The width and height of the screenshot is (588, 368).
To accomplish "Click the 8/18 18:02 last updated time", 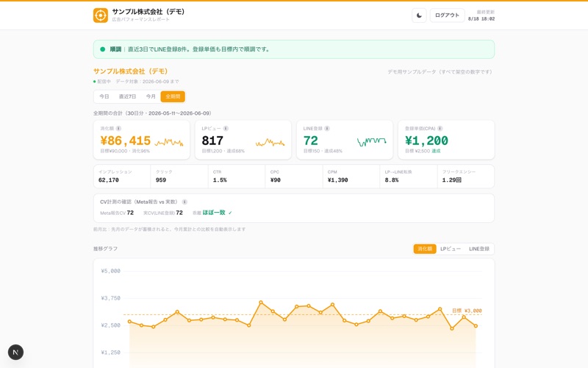I will click(481, 19).
